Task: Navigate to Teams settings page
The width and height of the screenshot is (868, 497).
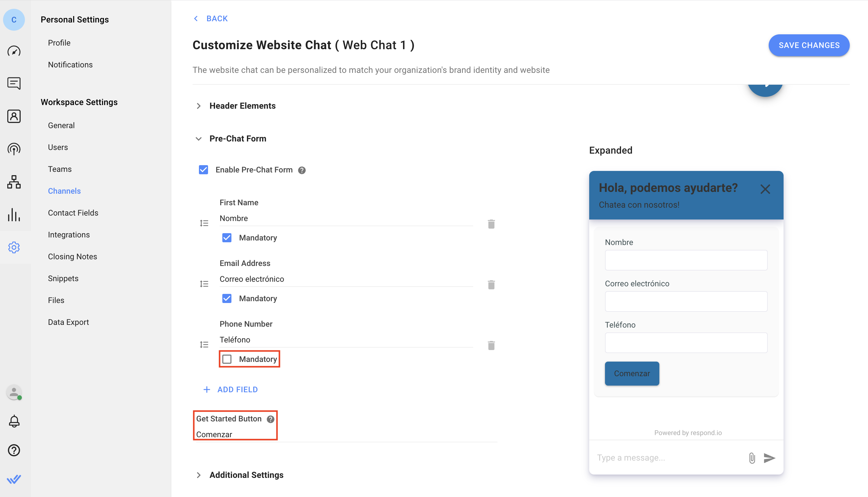Action: tap(60, 169)
